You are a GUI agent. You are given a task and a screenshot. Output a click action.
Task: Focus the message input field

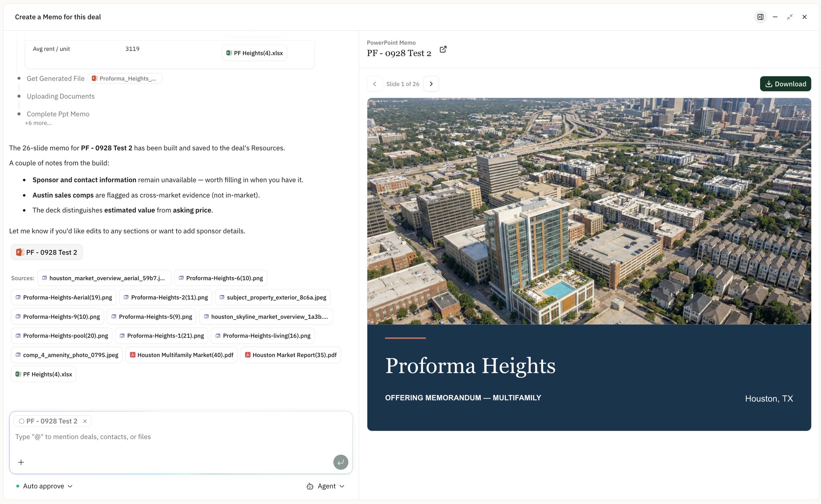tap(180, 437)
